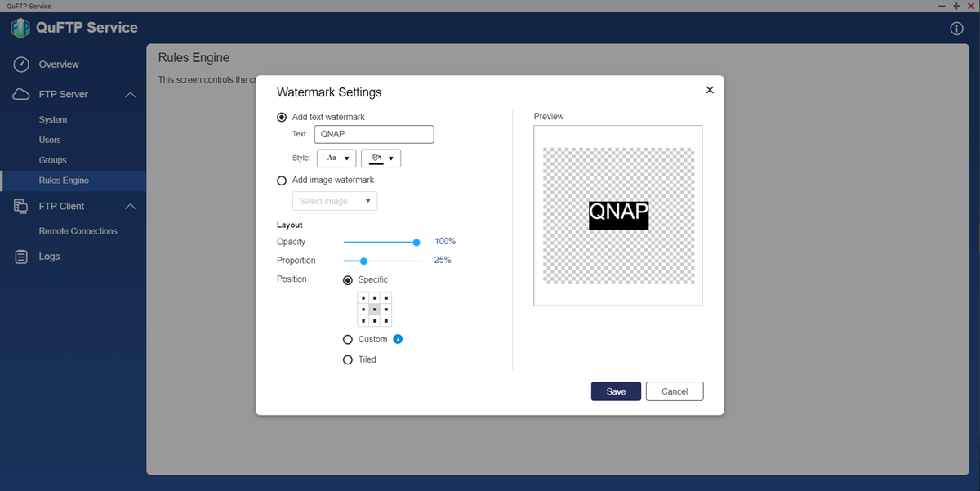Click the FTP Server cloud icon
The width and height of the screenshot is (980, 491).
coord(22,95)
